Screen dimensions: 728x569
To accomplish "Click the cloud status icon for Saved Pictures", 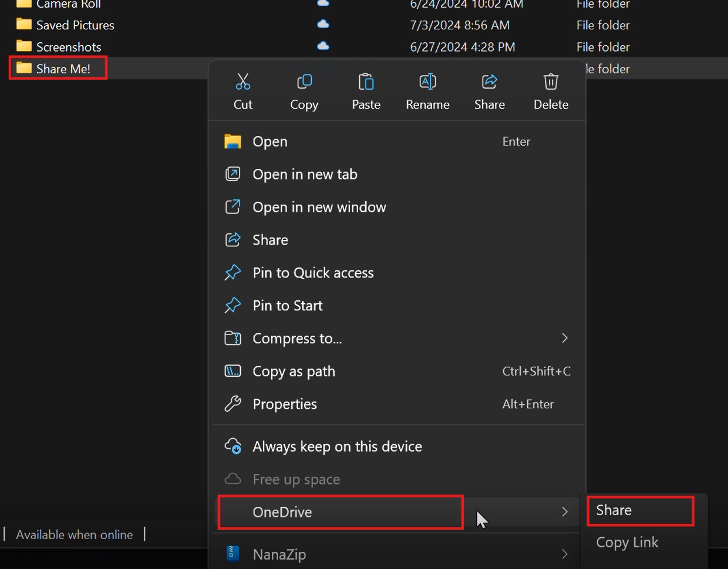I will [x=323, y=25].
